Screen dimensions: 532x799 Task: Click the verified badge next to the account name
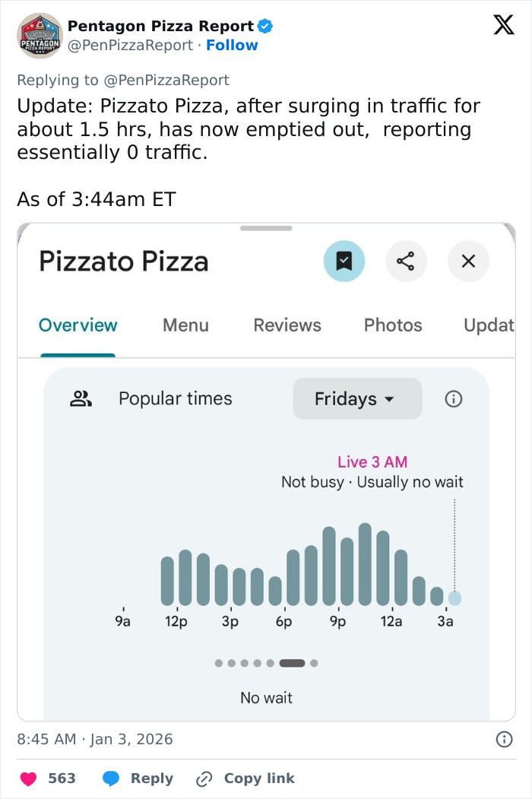(x=264, y=25)
